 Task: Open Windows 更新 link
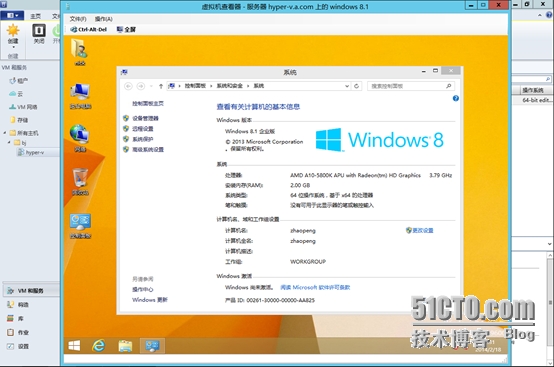150,300
